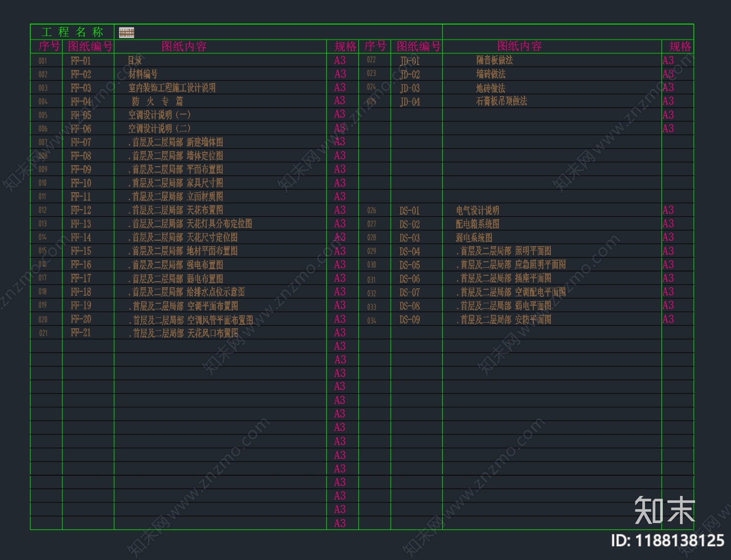Click the 配电箱系统图 entry
The image size is (731, 560).
point(478,224)
